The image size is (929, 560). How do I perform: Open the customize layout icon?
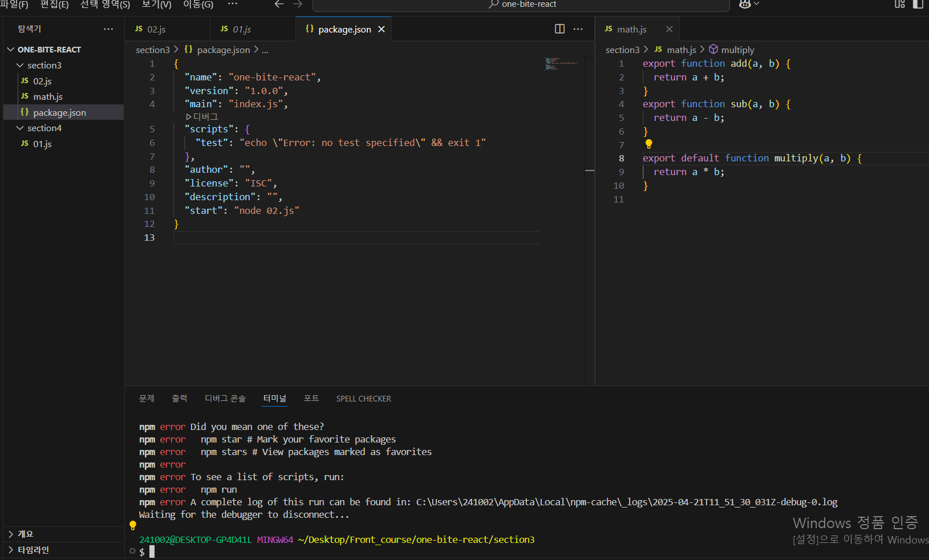900,4
